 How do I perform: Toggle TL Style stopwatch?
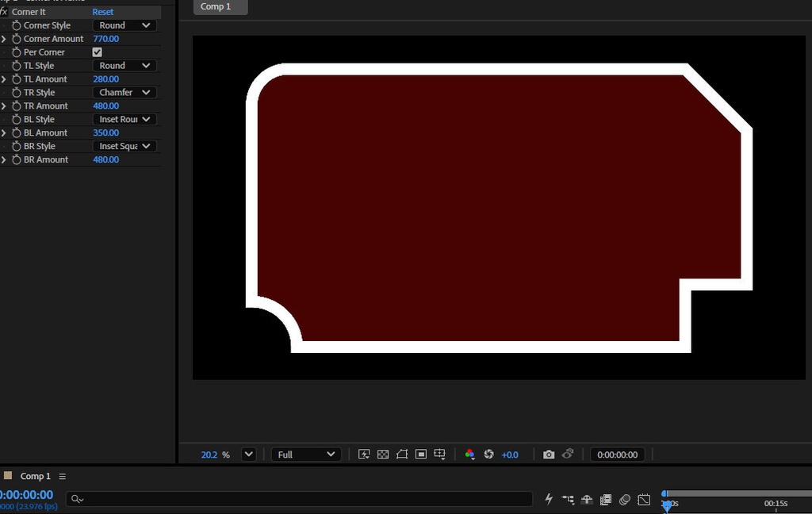[x=17, y=66]
